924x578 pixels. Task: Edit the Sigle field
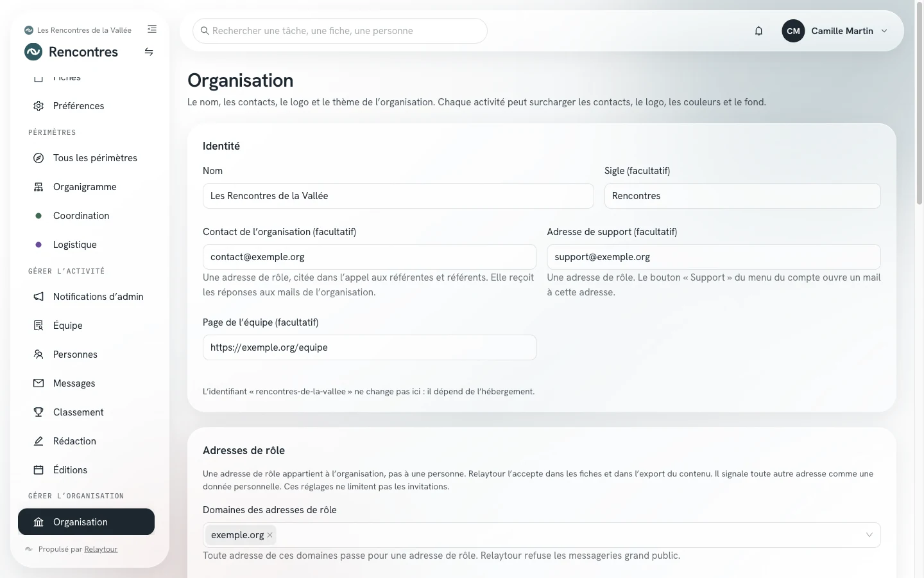click(x=742, y=196)
